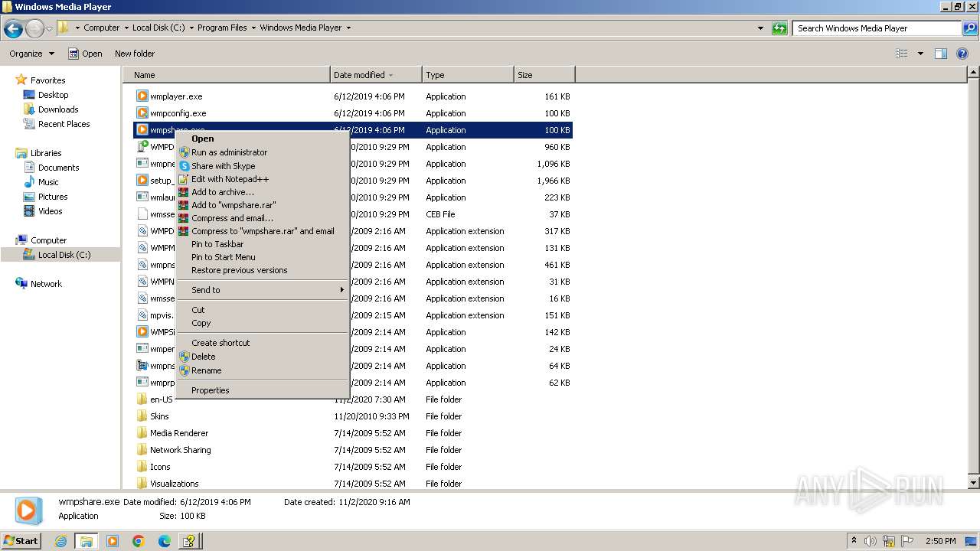Viewport: 980px width, 551px height.
Task: Click the search magnifier icon
Action: [x=970, y=28]
